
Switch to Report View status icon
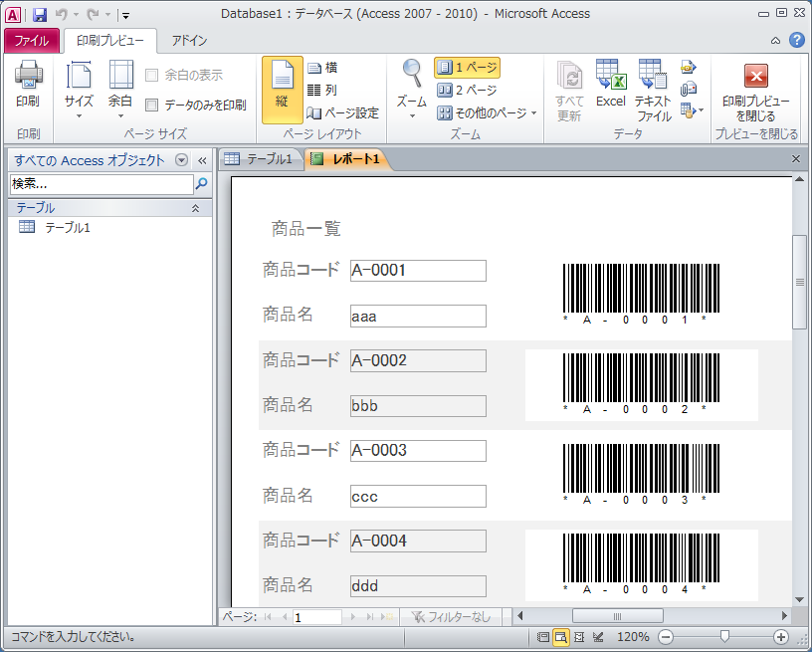pyautogui.click(x=542, y=637)
